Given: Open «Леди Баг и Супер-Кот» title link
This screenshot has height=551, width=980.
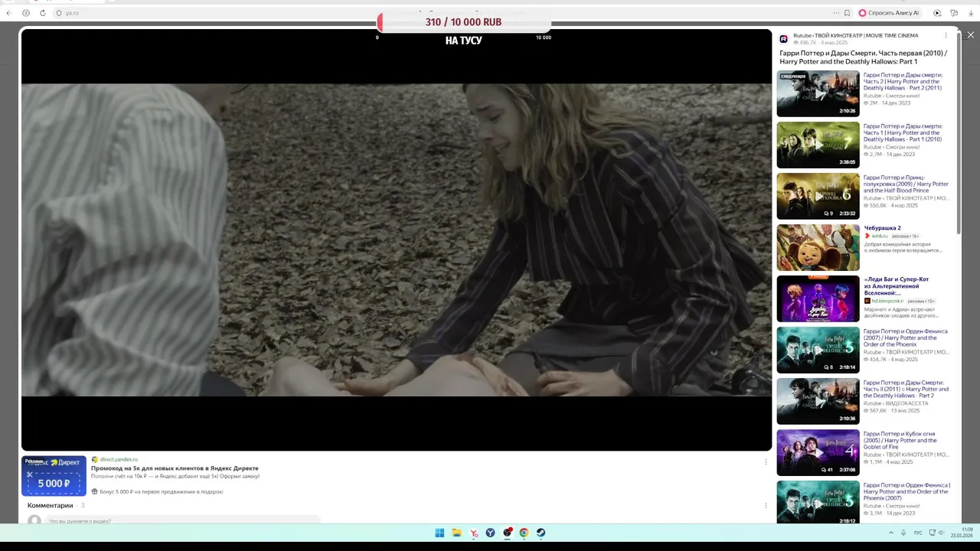Looking at the screenshot, I should (x=897, y=286).
